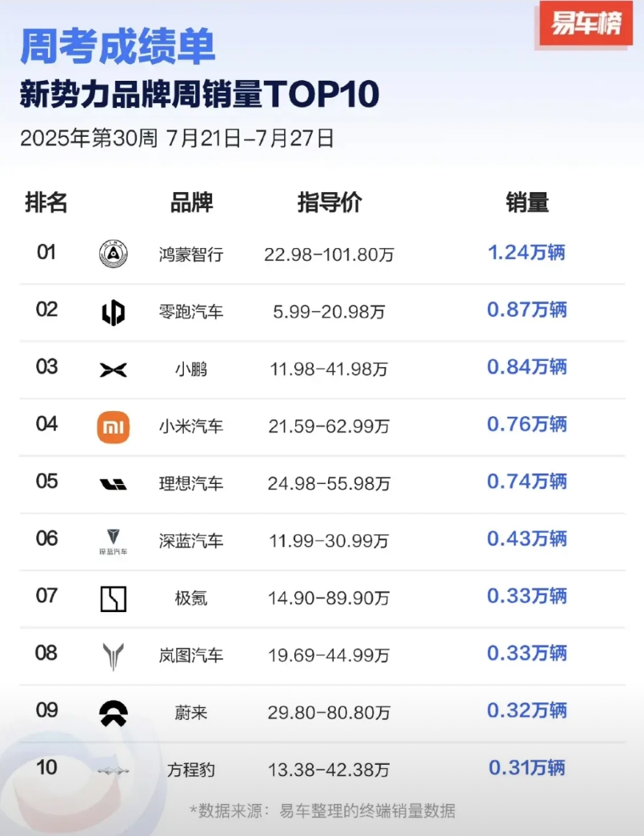Click price 14.90-89.90万
Viewport: 644px width, 836px height.
point(329,598)
